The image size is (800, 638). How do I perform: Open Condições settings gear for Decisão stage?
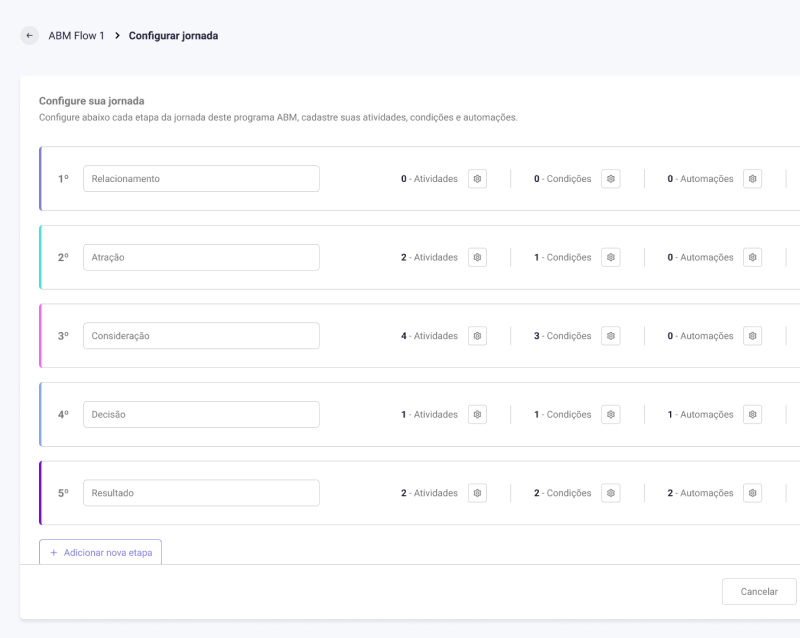610,414
